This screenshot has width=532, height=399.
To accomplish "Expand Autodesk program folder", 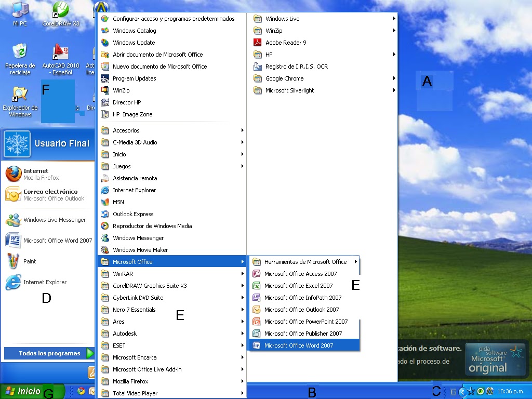I will (172, 334).
